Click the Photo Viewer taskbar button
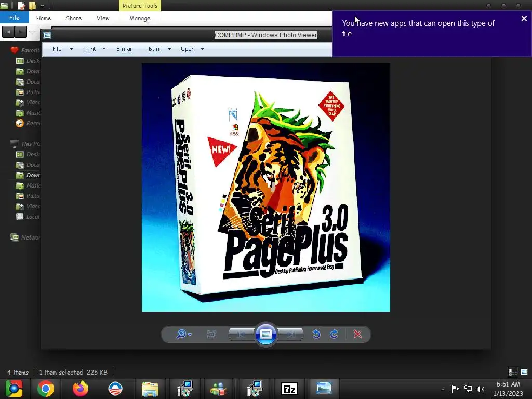Viewport: 532px width, 399px height. [x=324, y=389]
